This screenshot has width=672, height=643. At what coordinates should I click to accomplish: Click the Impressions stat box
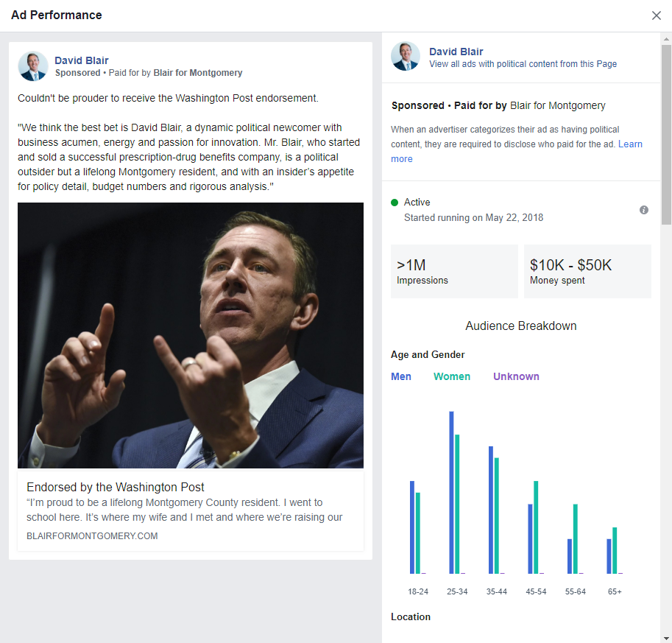click(454, 272)
